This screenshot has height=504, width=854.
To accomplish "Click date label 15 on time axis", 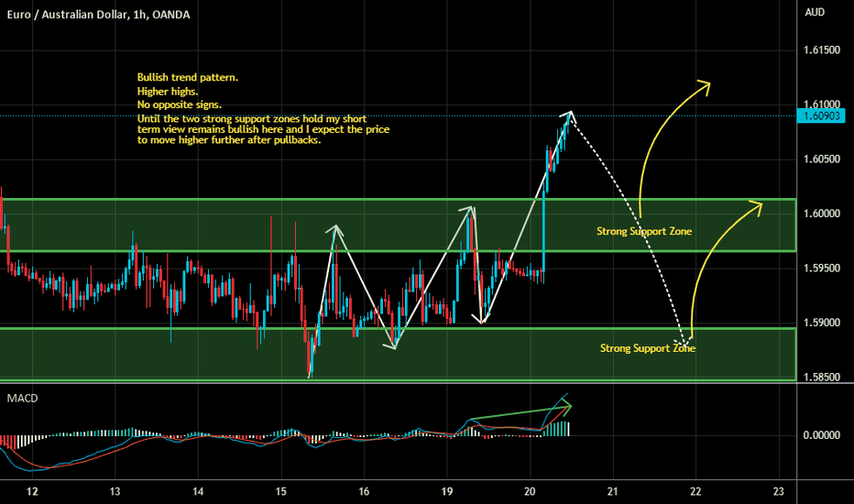I will coord(280,491).
